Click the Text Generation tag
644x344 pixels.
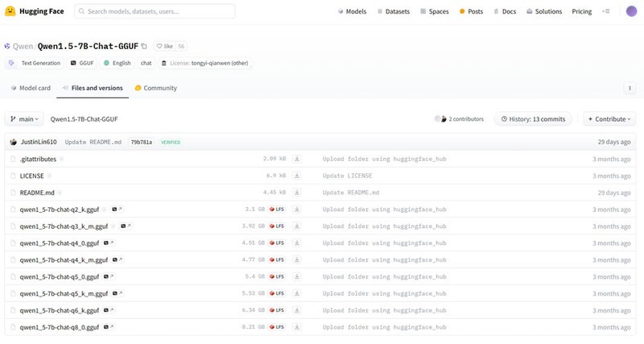[x=35, y=63]
